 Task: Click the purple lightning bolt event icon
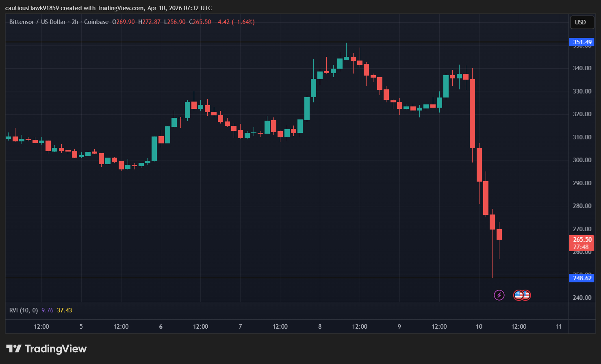click(x=499, y=295)
